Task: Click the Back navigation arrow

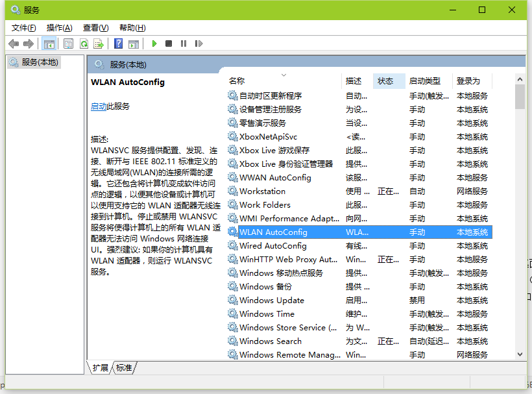Action: 14,43
